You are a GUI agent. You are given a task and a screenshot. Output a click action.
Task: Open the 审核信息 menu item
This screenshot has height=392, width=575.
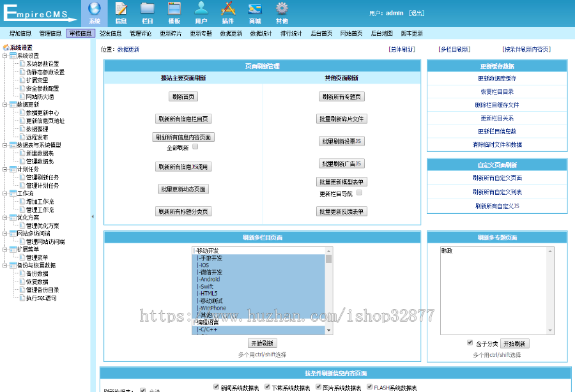tap(80, 33)
